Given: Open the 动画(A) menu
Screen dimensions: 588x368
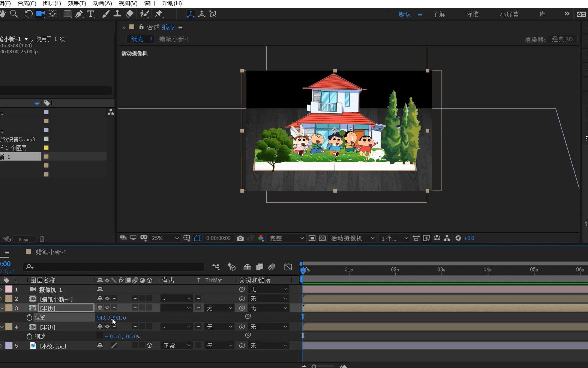Looking at the screenshot, I should [102, 3].
